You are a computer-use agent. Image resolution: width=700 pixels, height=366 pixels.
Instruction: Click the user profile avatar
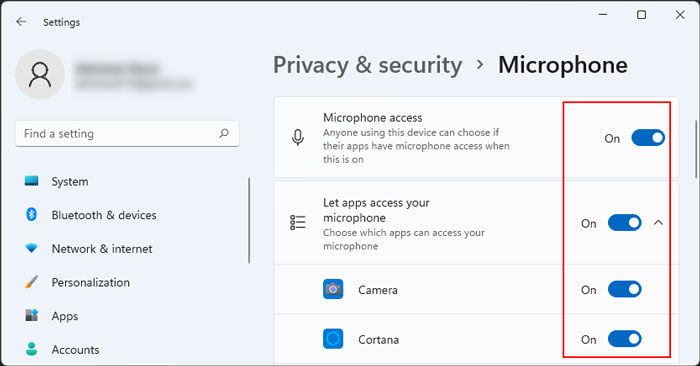tap(40, 74)
